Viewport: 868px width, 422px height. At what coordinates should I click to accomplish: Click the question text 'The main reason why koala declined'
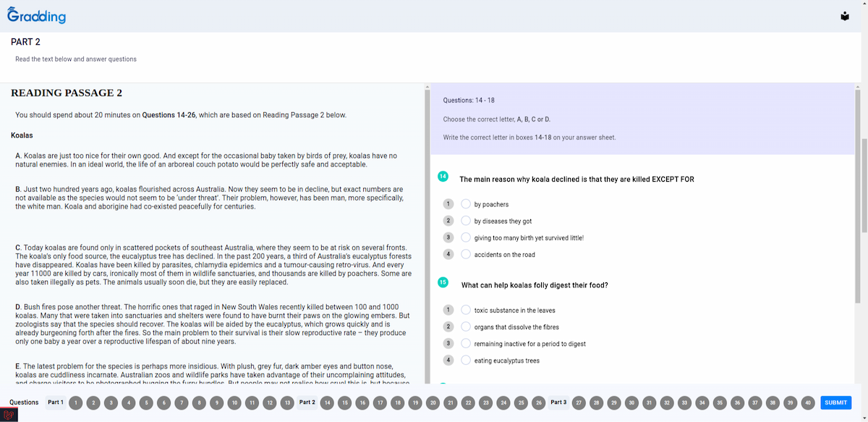(576, 180)
